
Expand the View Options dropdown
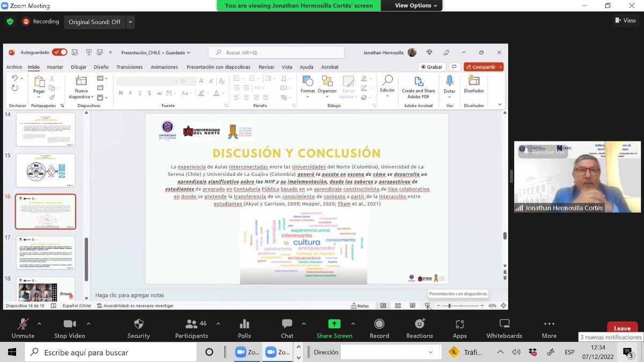point(416,5)
